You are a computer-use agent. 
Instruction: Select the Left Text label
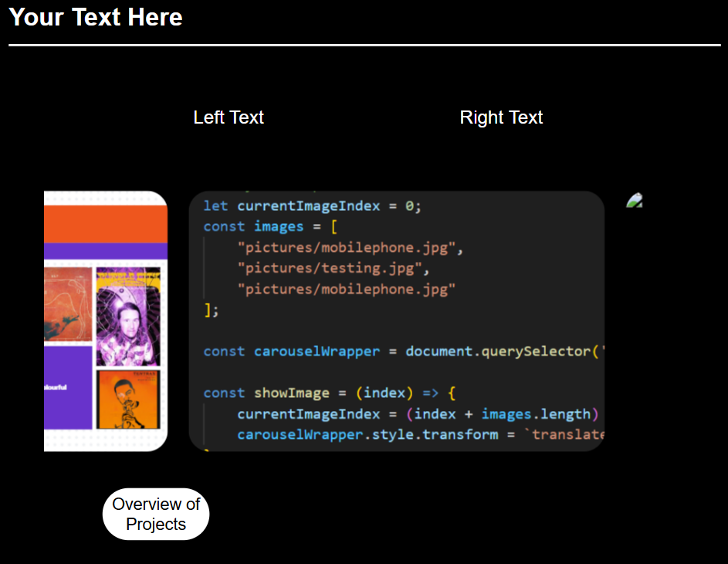pyautogui.click(x=229, y=117)
